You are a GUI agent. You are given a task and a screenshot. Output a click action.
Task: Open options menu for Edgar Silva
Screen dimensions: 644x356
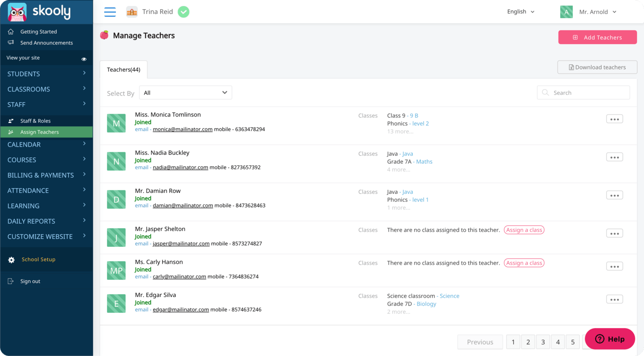(614, 299)
